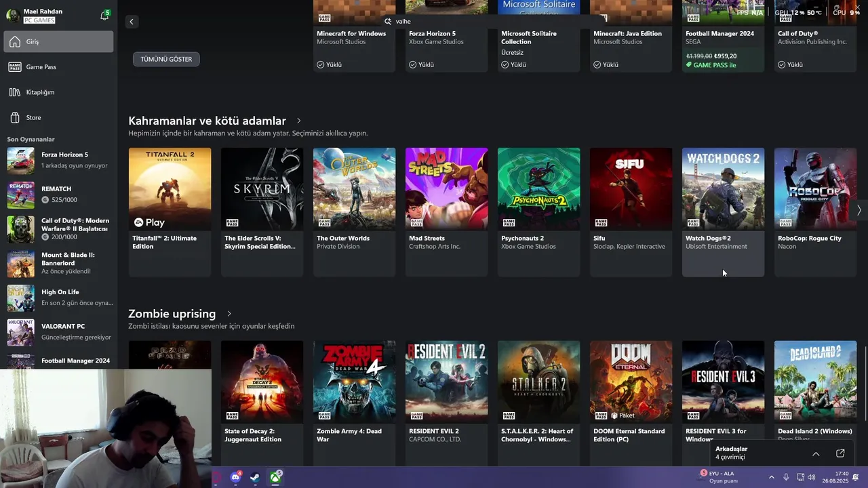Viewport: 868px width, 488px height.
Task: Open S.T.A.L.K.E.R. 2 game card
Action: click(x=538, y=403)
